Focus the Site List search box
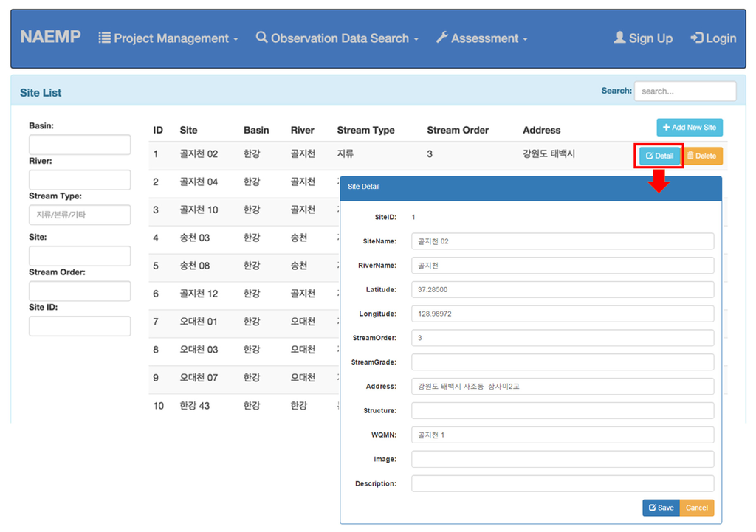This screenshot has height=532, width=756. point(684,91)
